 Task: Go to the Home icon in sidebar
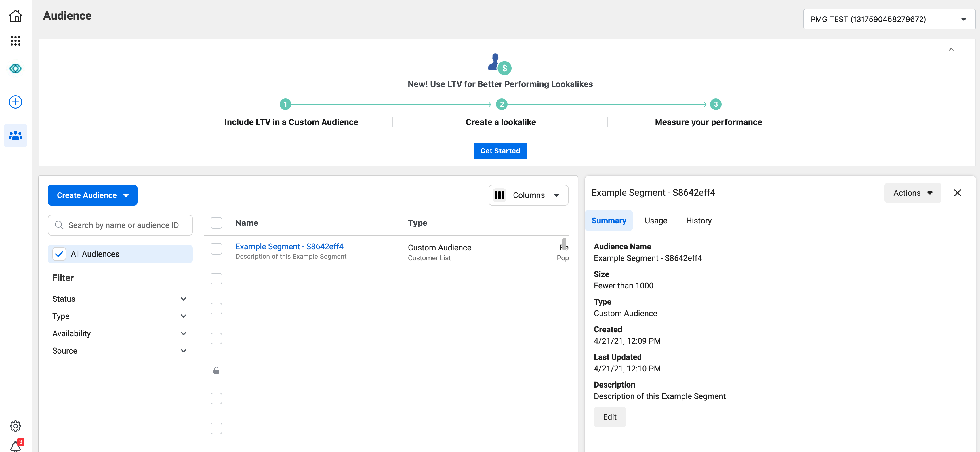(15, 16)
